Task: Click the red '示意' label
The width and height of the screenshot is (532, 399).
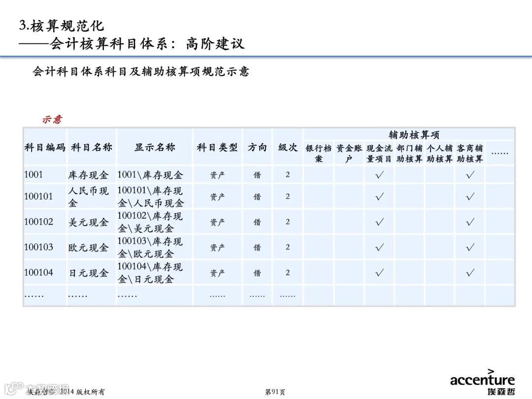Action: (x=52, y=119)
